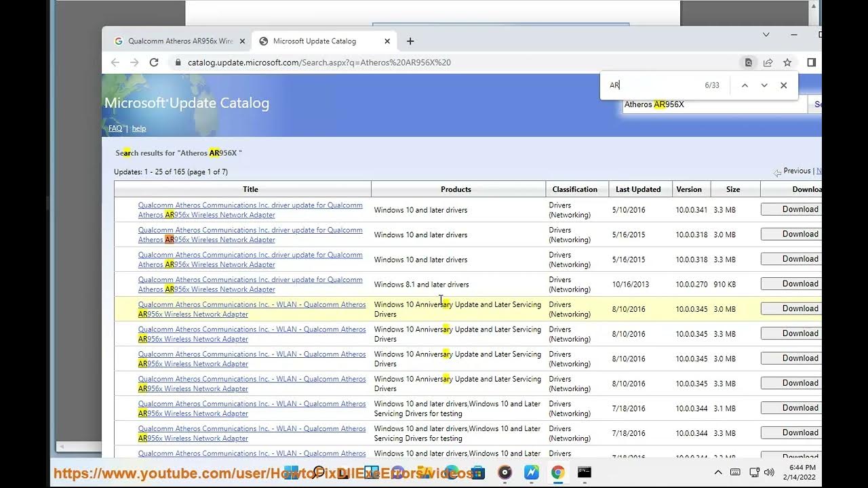Open the driver title link for version 10.0.0.270
Image resolution: width=868 pixels, height=488 pixels.
[x=250, y=285]
